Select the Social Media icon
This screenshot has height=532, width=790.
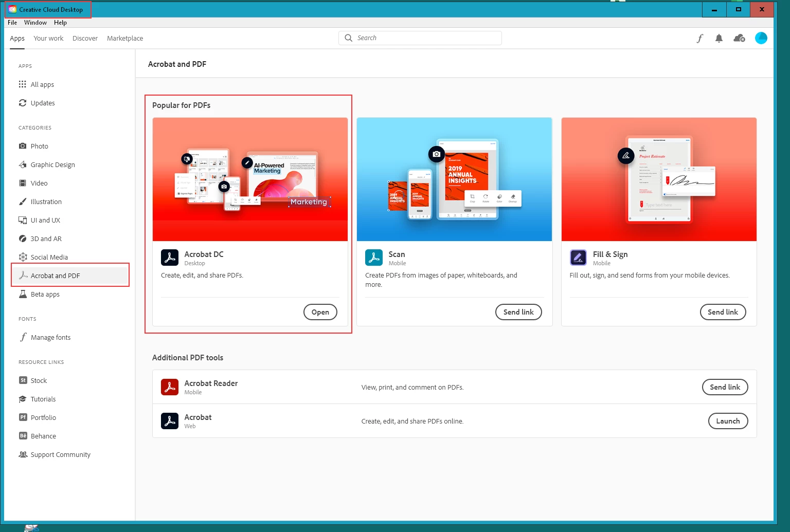[23, 257]
